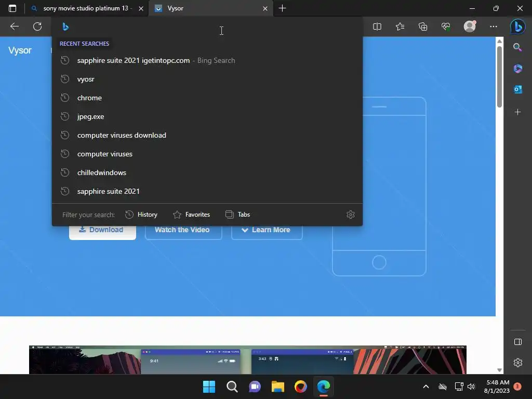Close the sony movie studio tab
The height and width of the screenshot is (399, 532).
click(x=141, y=8)
